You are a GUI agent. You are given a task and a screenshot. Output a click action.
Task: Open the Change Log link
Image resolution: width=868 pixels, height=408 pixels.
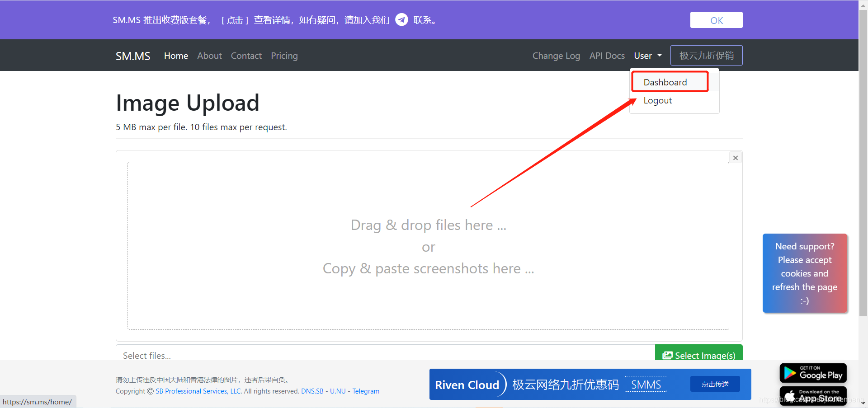556,56
